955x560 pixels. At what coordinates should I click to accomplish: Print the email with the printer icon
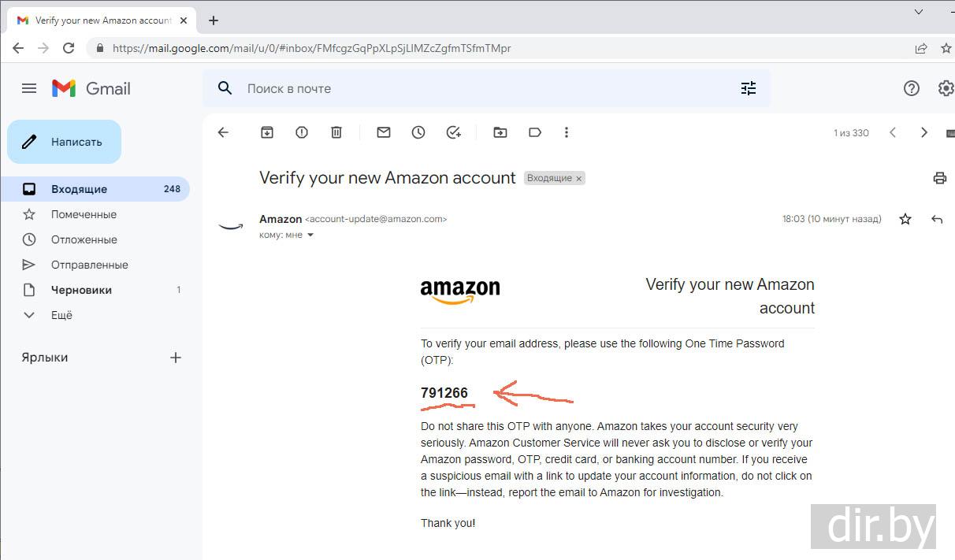pos(939,178)
